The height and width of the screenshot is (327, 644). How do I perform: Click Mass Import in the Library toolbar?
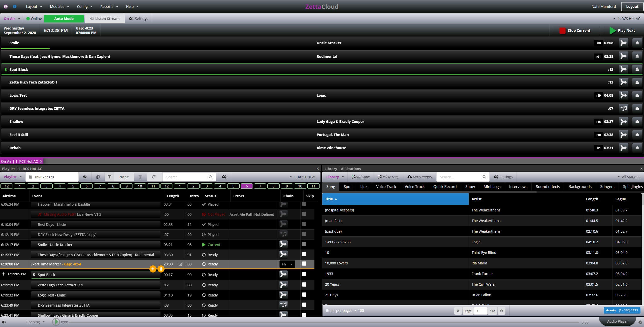(420, 177)
